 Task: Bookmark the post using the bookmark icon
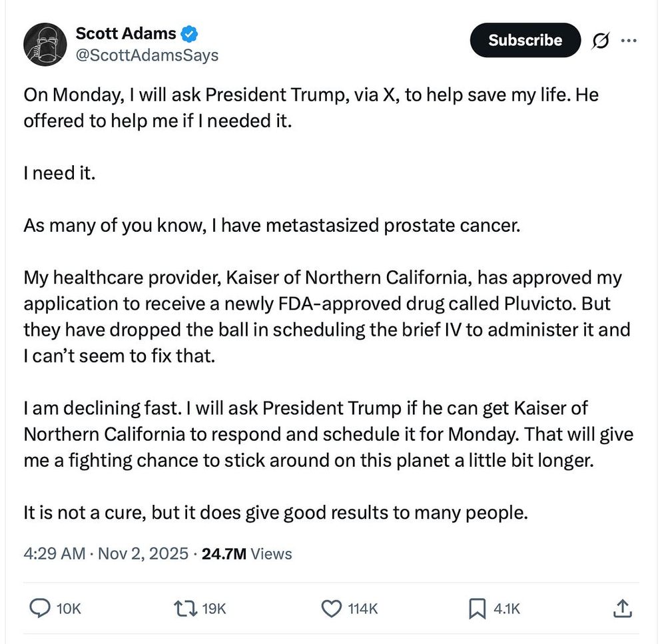pos(477,608)
